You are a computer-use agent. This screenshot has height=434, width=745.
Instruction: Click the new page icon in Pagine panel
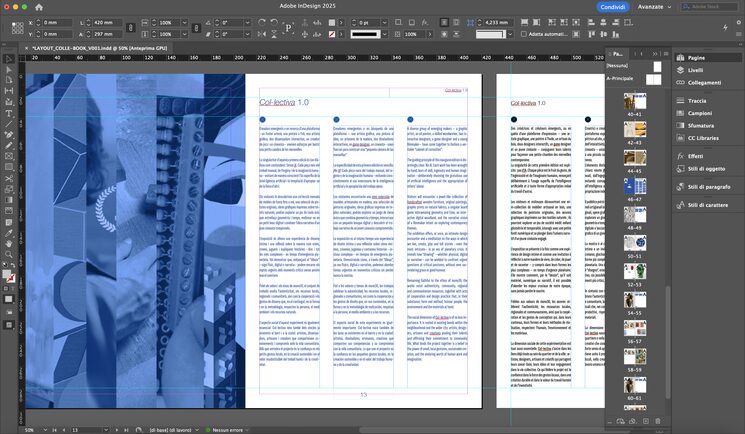point(646,421)
